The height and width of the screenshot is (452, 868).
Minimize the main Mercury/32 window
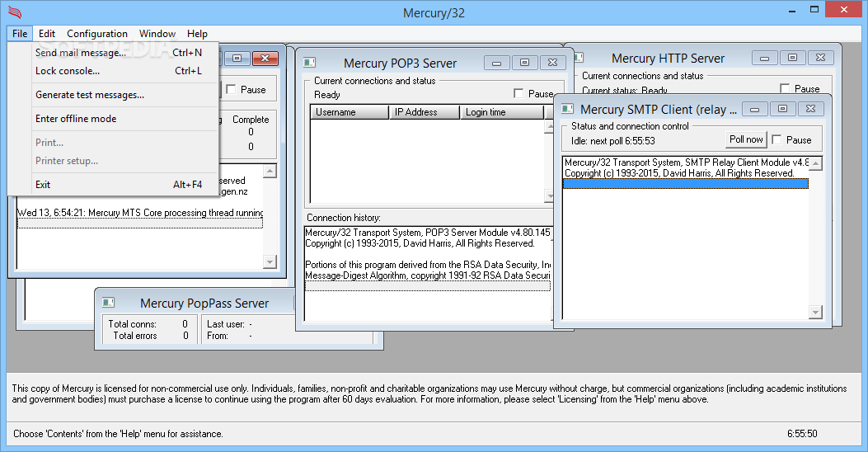791,9
